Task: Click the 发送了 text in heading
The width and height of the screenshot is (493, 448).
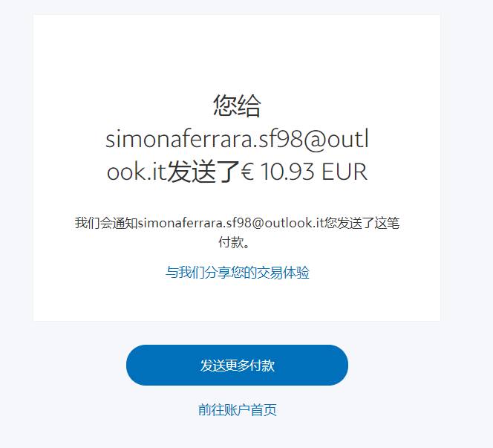Action: (203, 172)
